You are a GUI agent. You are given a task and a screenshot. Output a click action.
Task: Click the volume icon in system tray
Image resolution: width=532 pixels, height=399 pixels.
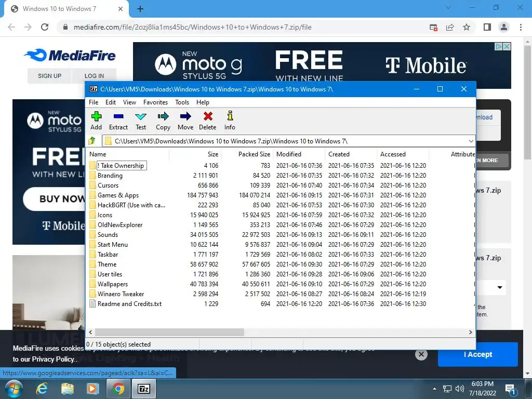(460, 389)
